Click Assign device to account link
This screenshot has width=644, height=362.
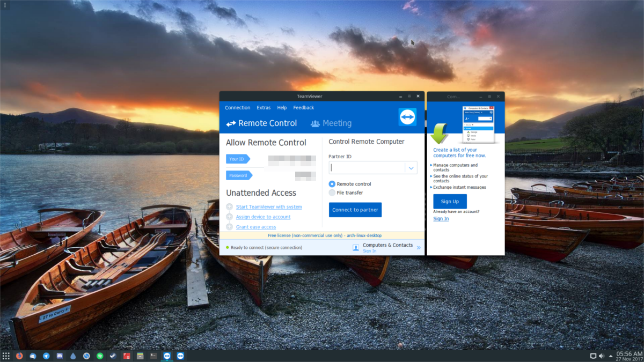click(263, 217)
